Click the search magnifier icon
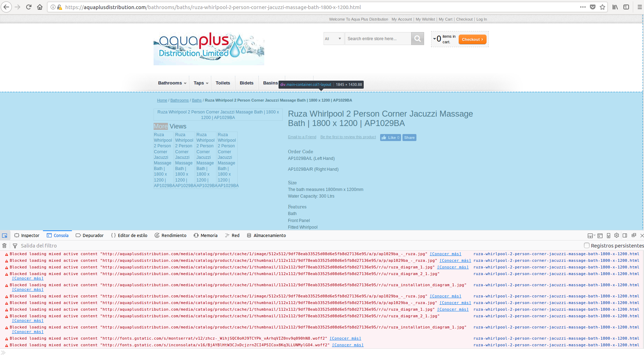The height and width of the screenshot is (355, 644). [x=417, y=38]
